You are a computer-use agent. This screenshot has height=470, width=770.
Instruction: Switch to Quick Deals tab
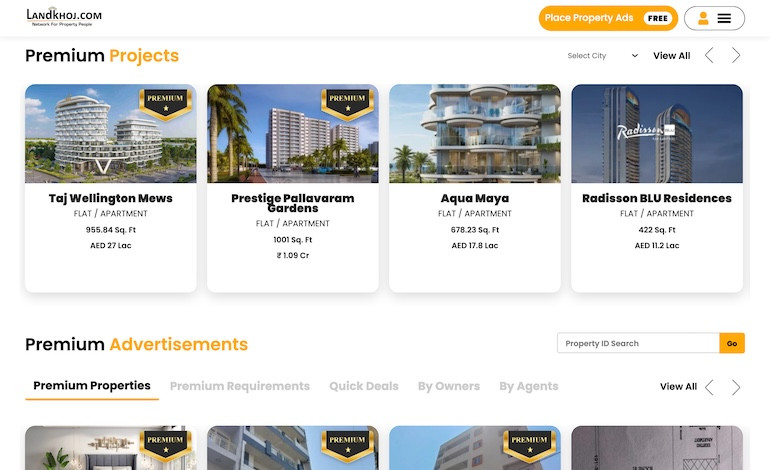364,387
